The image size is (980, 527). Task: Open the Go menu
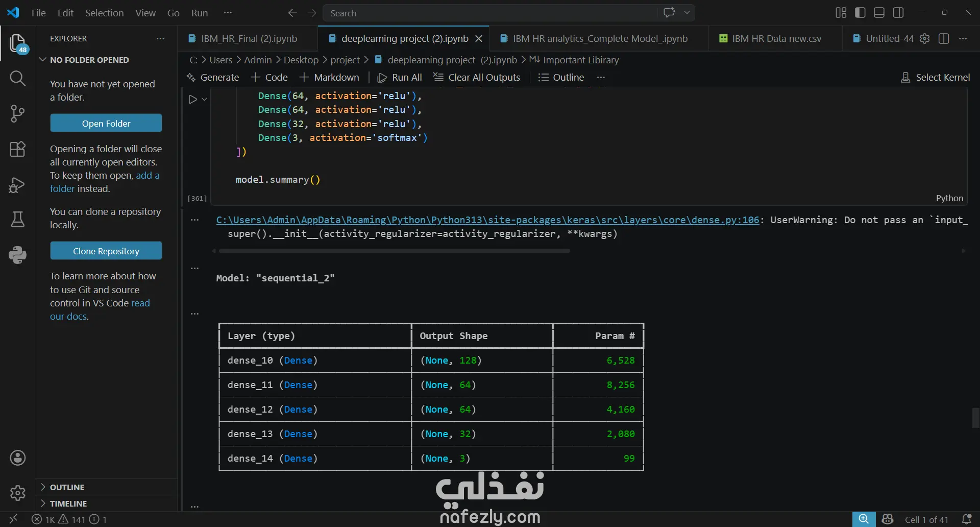(174, 13)
